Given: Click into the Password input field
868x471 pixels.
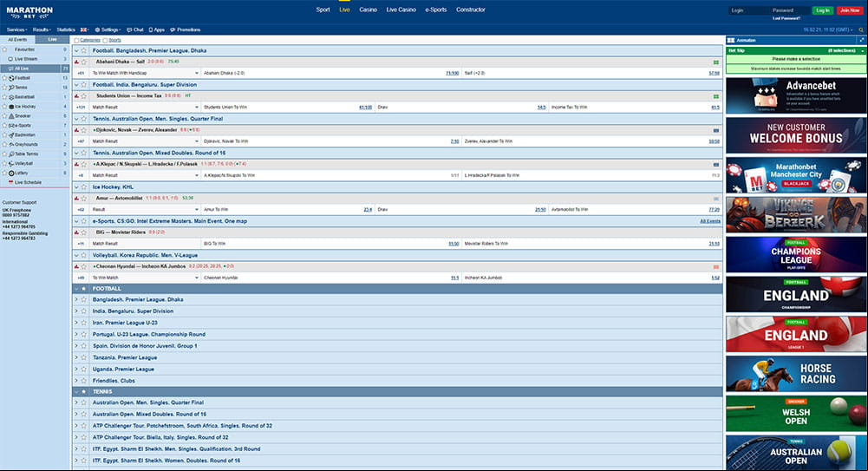Looking at the screenshot, I should pos(789,10).
